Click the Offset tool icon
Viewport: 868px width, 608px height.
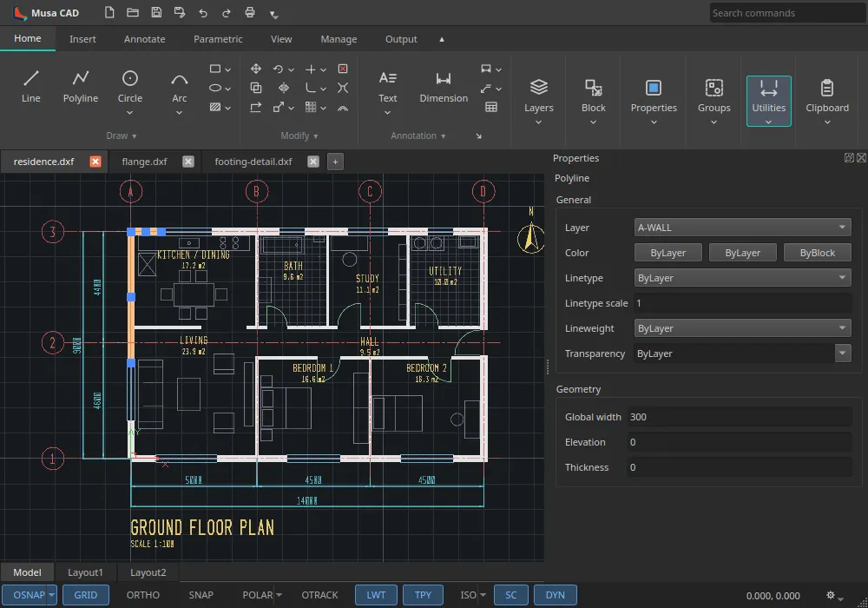coord(343,108)
